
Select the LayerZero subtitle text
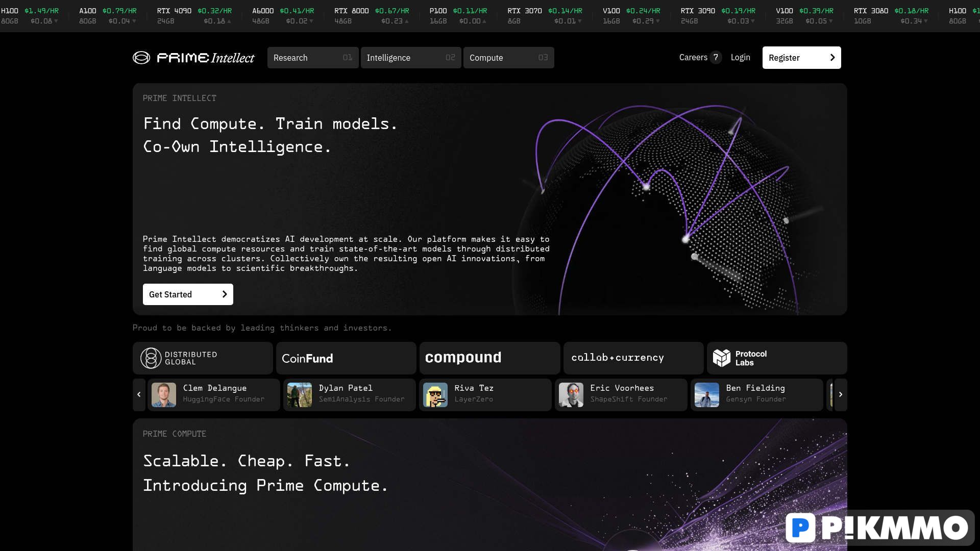[474, 399]
